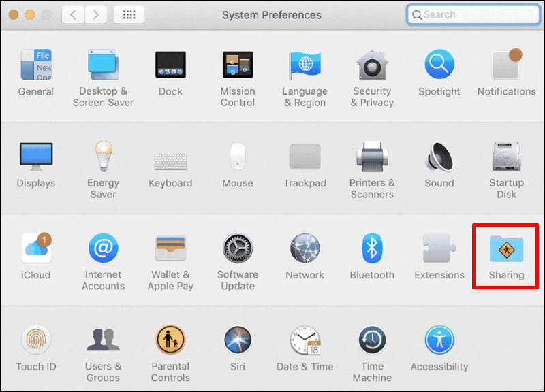
Task: Click the Search field in toolbar
Action: click(x=473, y=14)
